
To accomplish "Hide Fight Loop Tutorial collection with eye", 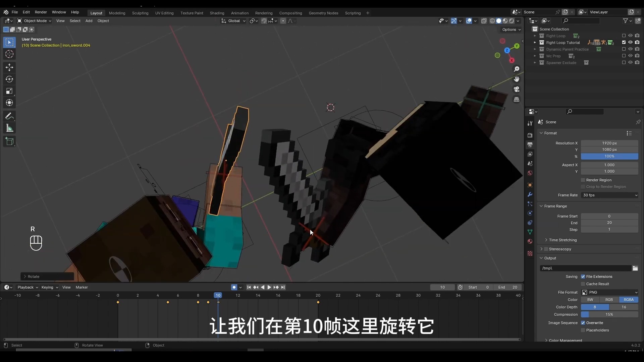I will coord(630,43).
